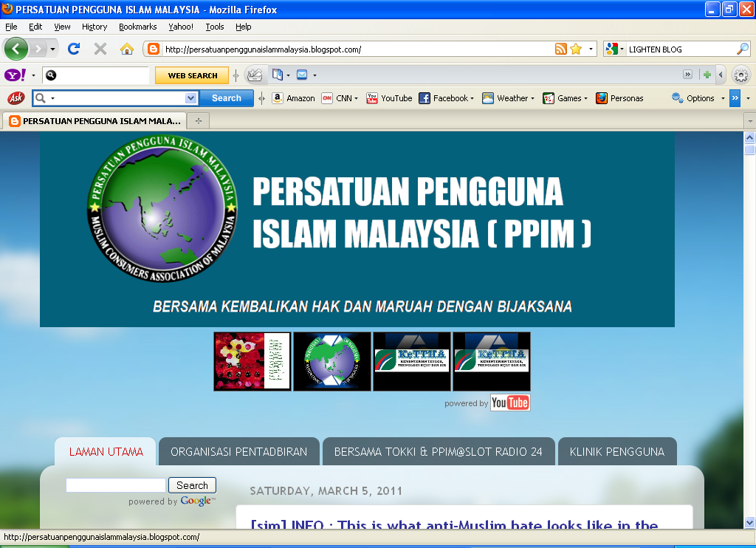This screenshot has width=756, height=548.
Task: Click the Google search engine icon
Action: (612, 49)
